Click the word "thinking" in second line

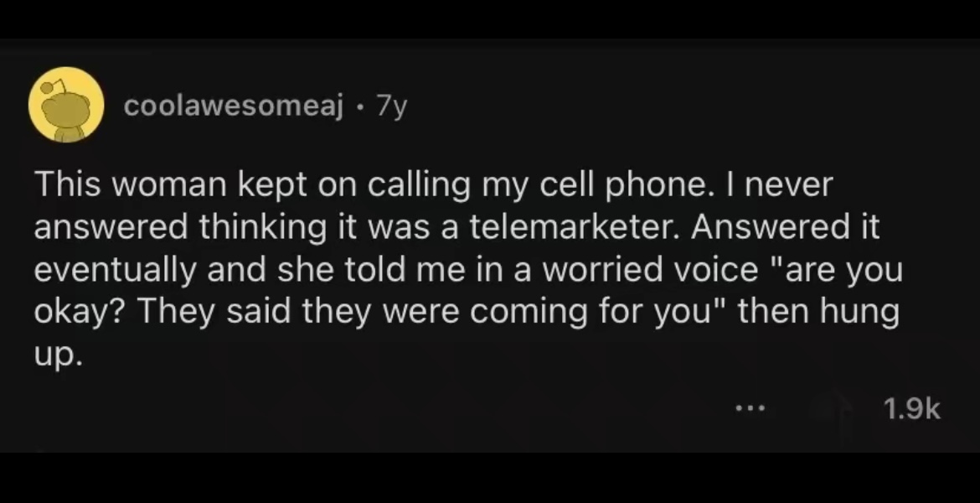[263, 228]
